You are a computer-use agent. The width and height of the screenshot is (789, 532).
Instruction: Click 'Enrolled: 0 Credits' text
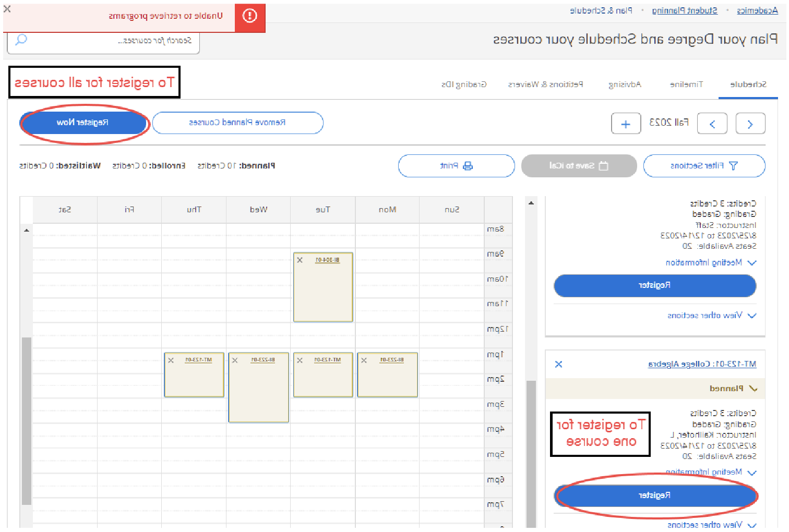point(149,166)
